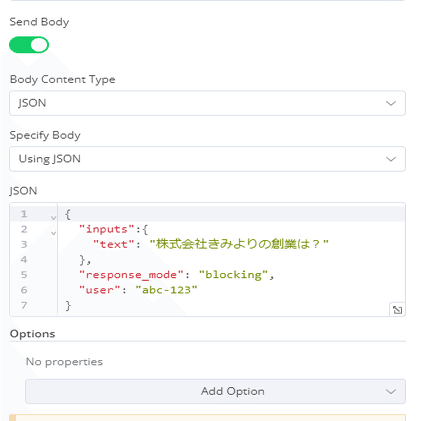The height and width of the screenshot is (421, 421).
Task: Click the "blocking" value in JSON
Action: [x=234, y=275]
